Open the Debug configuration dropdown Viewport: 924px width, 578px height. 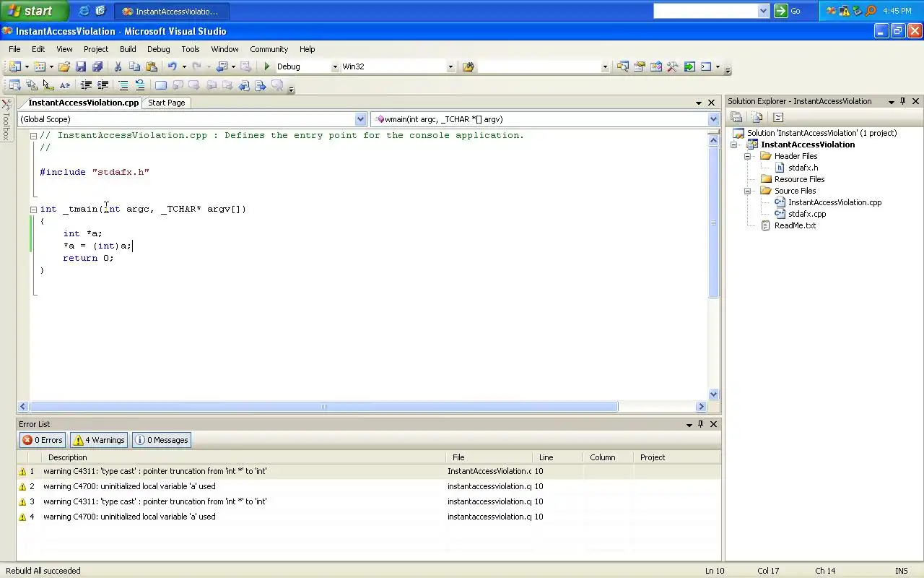[335, 66]
